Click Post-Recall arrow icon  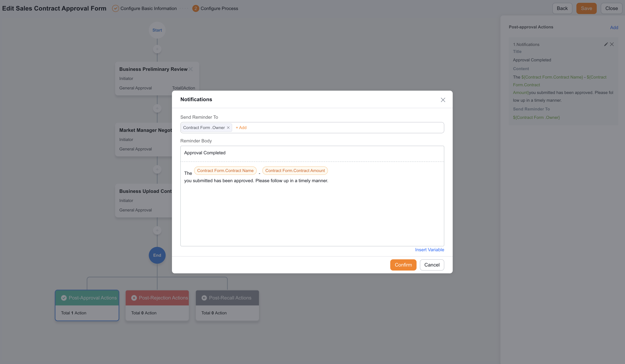(x=204, y=298)
